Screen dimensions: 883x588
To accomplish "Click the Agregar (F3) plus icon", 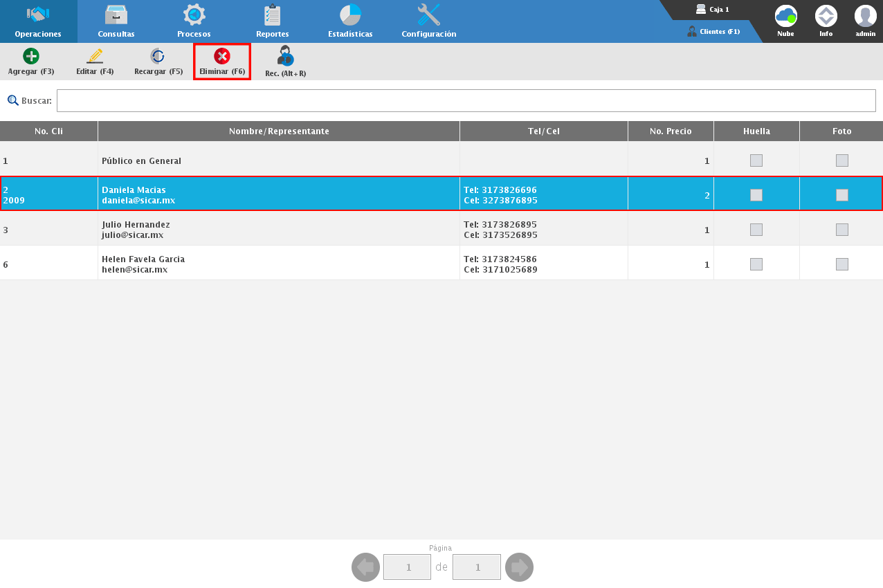I will point(31,57).
